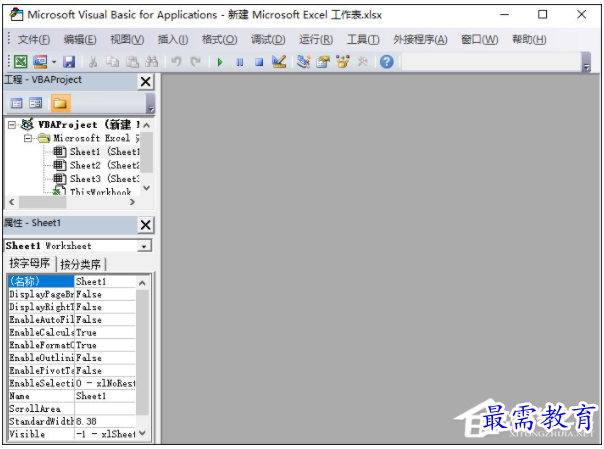Click the Insert UserForm toolbar icon
This screenshot has height=449, width=604.
pyautogui.click(x=40, y=62)
